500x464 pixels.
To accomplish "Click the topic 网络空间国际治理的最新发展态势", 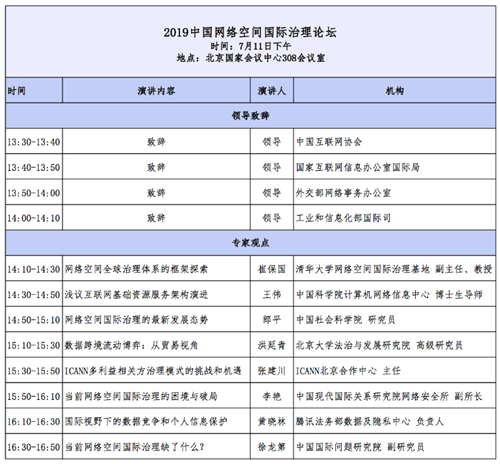I will click(x=136, y=320).
